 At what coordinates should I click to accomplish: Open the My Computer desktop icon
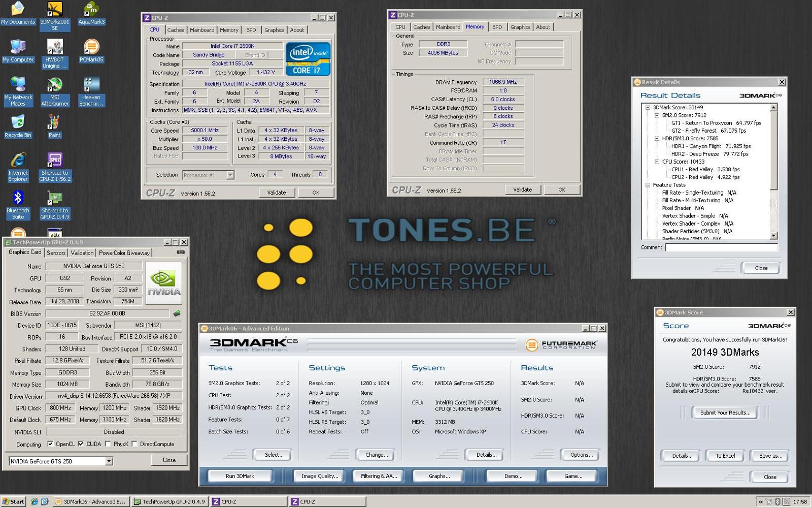pyautogui.click(x=18, y=51)
